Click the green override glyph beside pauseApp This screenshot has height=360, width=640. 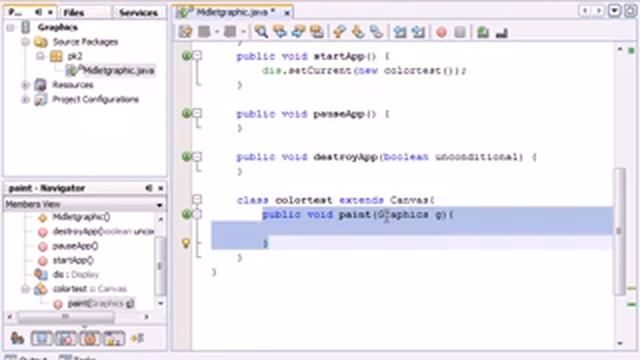(x=187, y=113)
